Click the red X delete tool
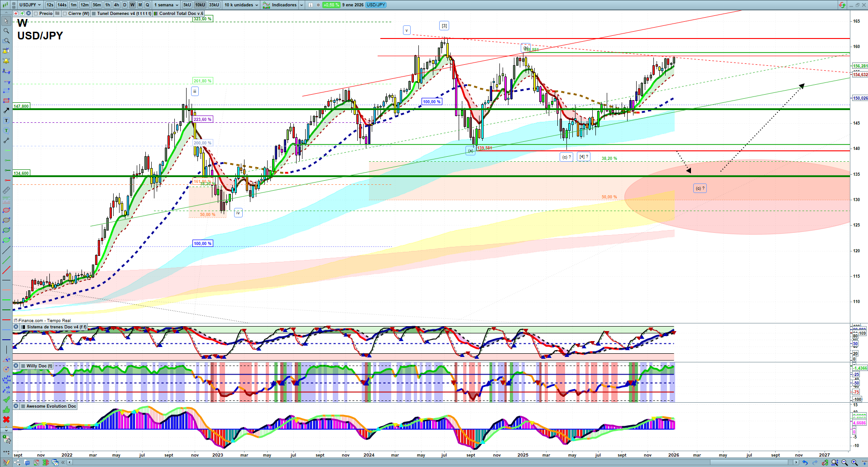Screen dimensions: 868x467 pyautogui.click(x=6, y=419)
